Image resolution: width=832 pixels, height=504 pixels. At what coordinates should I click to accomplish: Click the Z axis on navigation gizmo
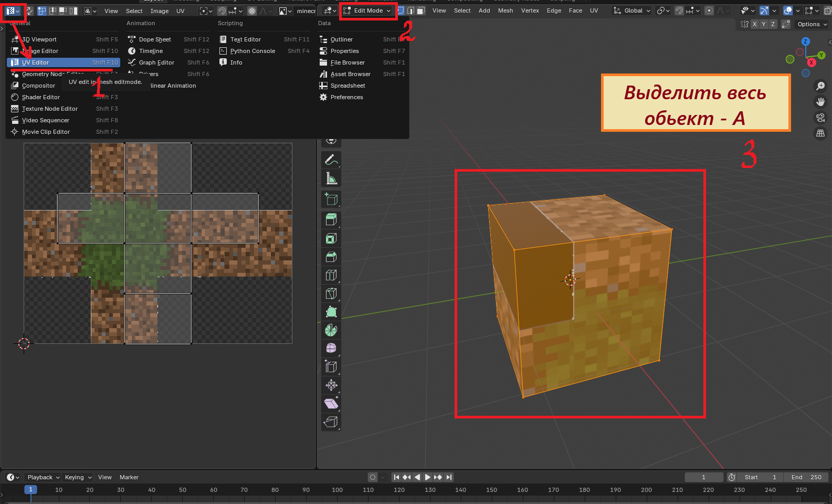tap(805, 41)
